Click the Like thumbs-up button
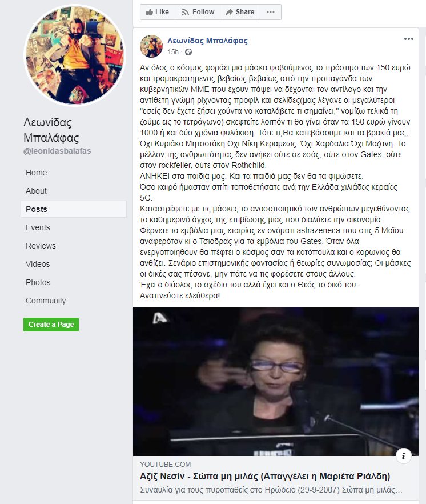 point(158,12)
